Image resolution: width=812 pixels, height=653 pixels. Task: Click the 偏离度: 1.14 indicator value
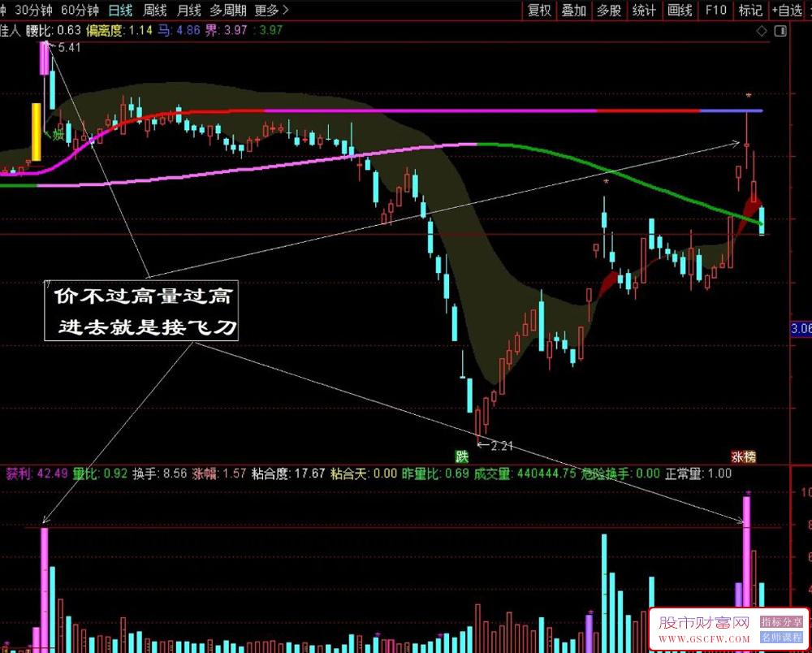[119, 31]
